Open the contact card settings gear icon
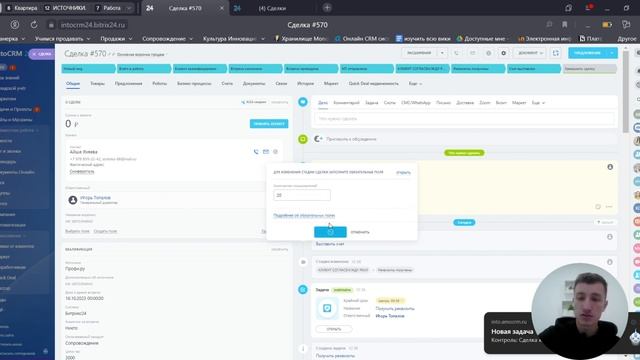 point(276,151)
